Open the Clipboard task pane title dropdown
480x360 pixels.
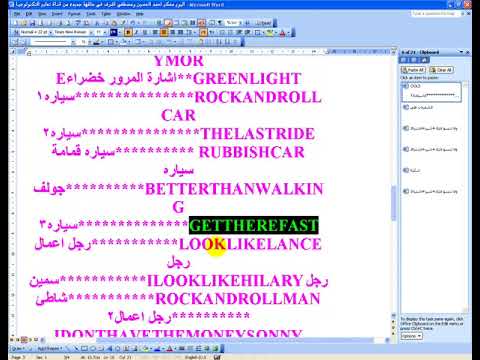(461, 52)
